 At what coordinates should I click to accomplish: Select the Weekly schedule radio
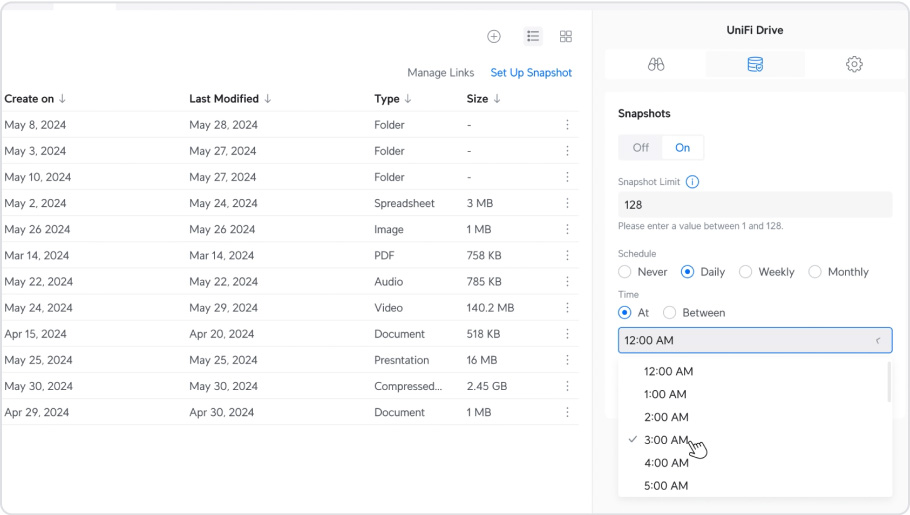tap(746, 272)
